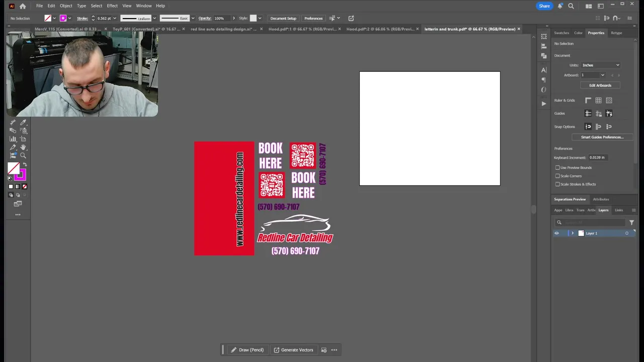This screenshot has width=644, height=362.
Task: Click the Arrange Documents icon
Action: [589, 6]
